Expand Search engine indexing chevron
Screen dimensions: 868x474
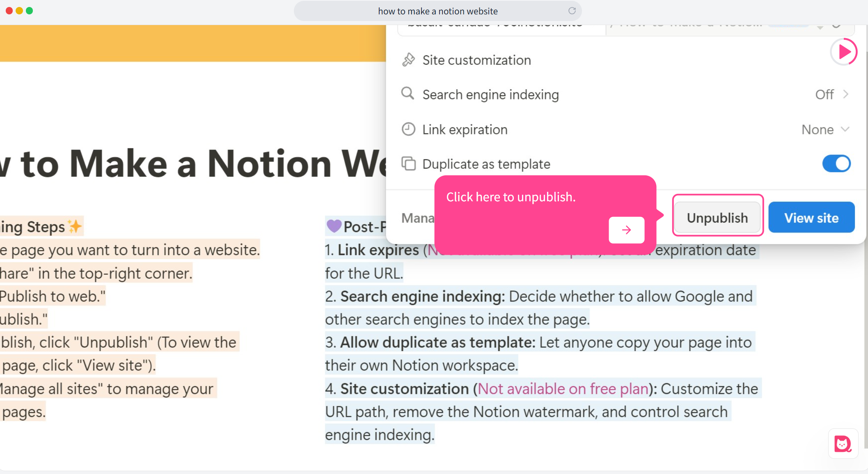click(x=845, y=94)
